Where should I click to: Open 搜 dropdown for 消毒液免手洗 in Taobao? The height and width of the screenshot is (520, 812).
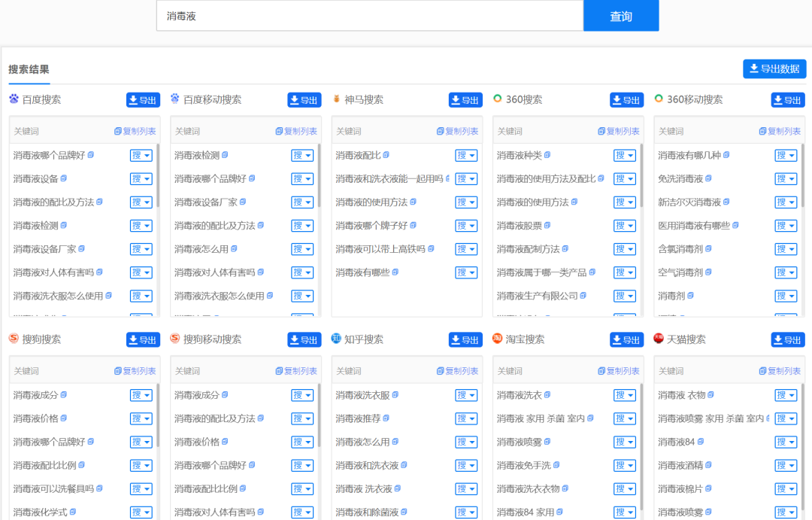tap(625, 465)
